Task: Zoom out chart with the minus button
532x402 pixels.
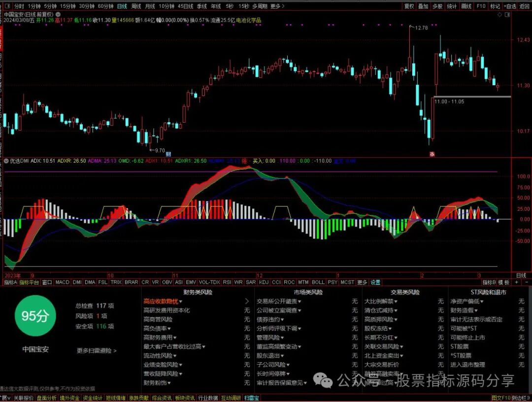Action: (527, 282)
